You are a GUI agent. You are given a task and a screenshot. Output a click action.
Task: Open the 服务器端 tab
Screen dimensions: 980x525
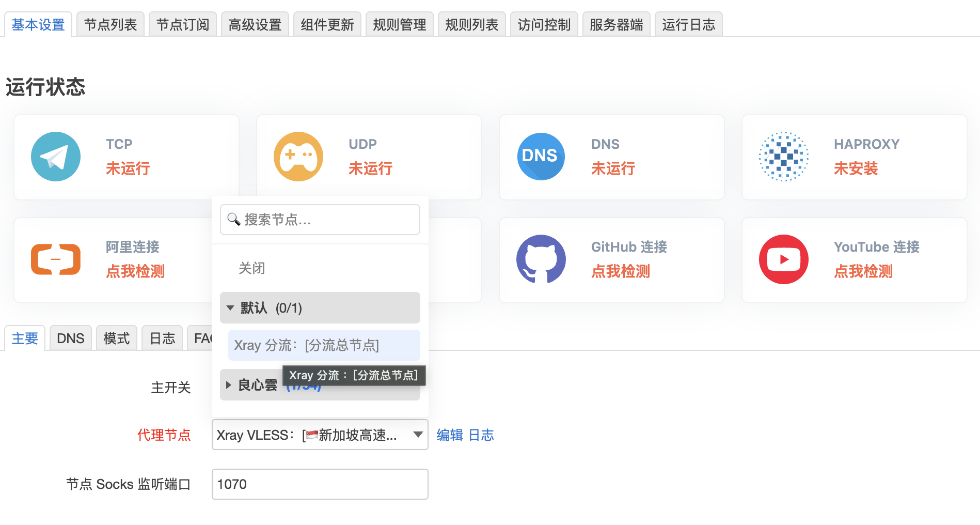[x=617, y=24]
